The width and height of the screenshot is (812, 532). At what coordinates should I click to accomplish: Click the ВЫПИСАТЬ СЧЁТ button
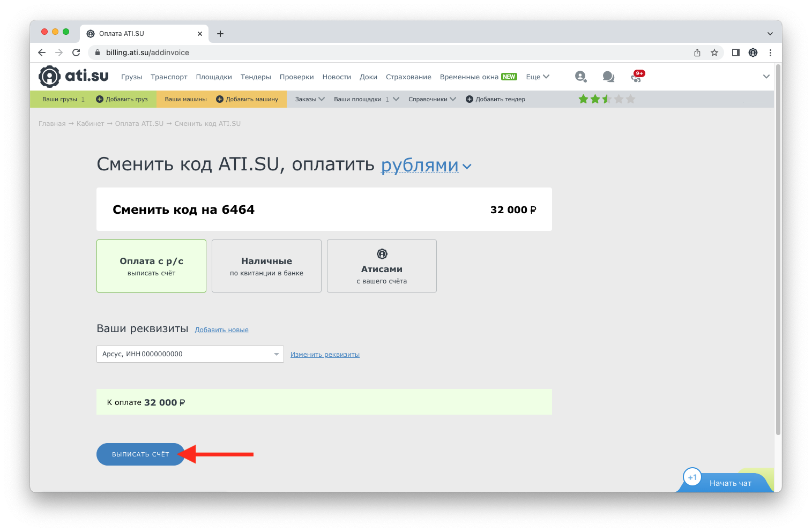[140, 454]
